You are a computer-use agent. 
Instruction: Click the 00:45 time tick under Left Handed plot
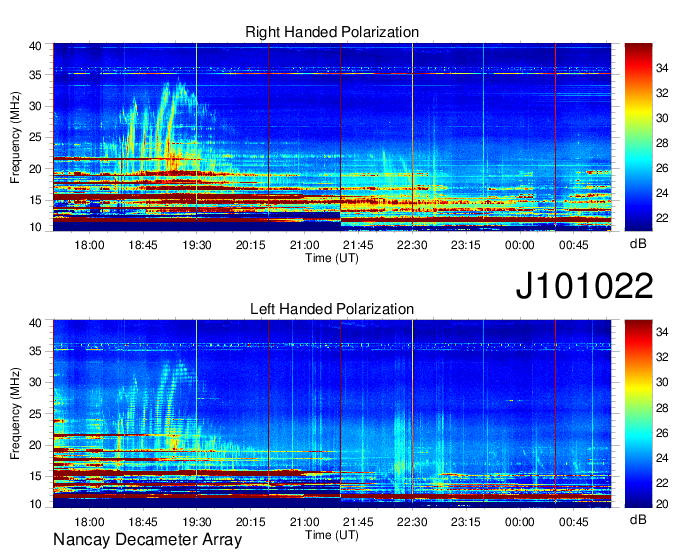[574, 522]
